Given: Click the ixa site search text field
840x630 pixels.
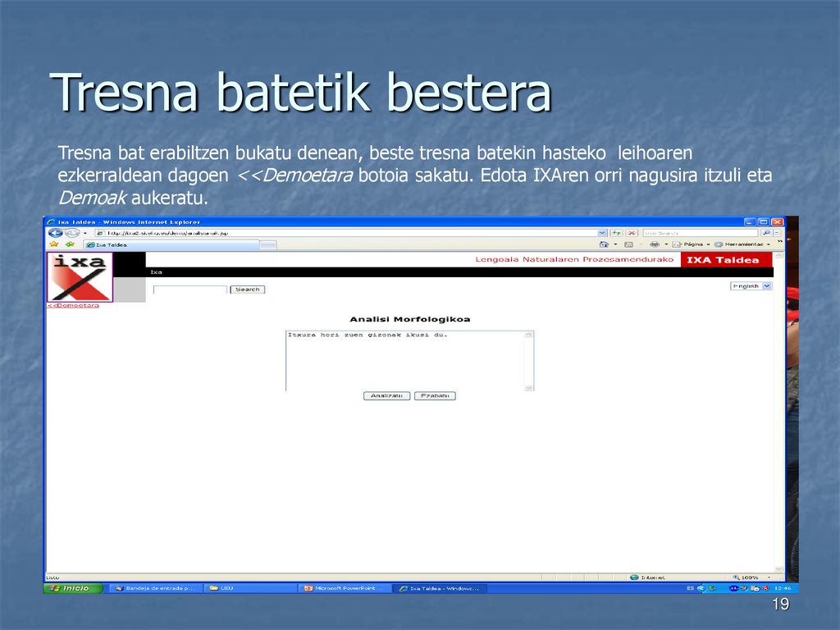Looking at the screenshot, I should 190,290.
